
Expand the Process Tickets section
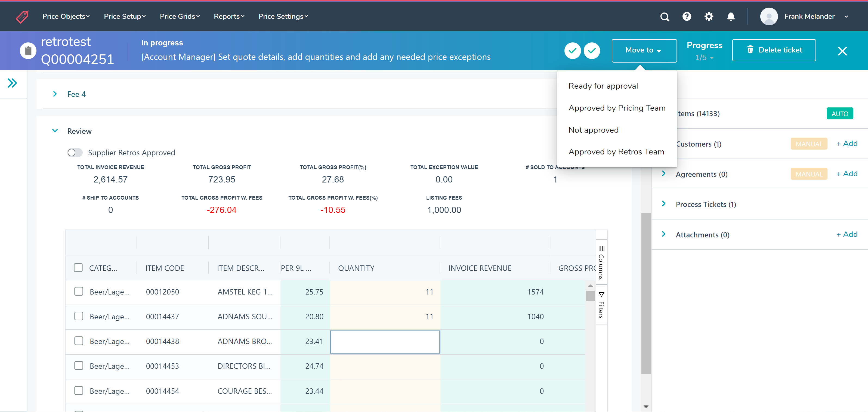(x=663, y=204)
